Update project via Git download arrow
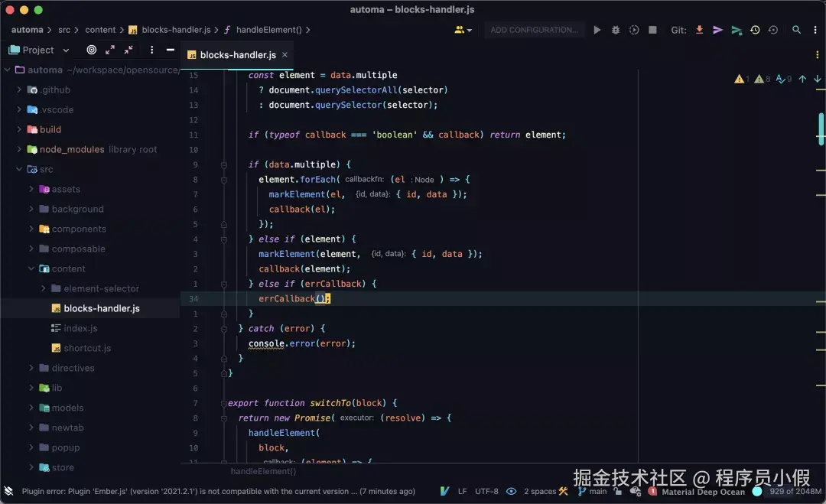This screenshot has height=504, width=826. [x=699, y=30]
